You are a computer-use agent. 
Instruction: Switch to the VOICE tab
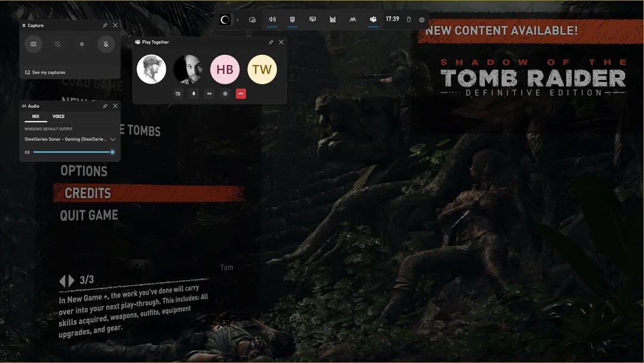point(58,116)
